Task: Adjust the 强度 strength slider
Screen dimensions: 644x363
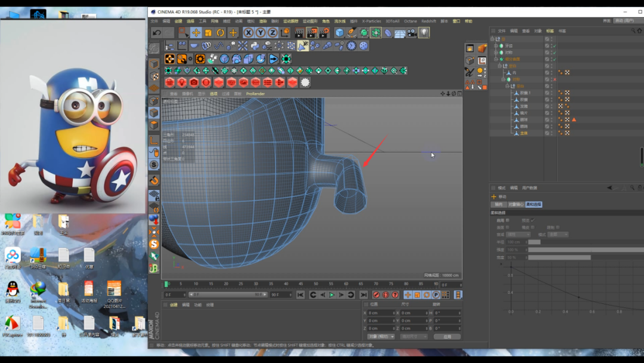Action: 586,250
